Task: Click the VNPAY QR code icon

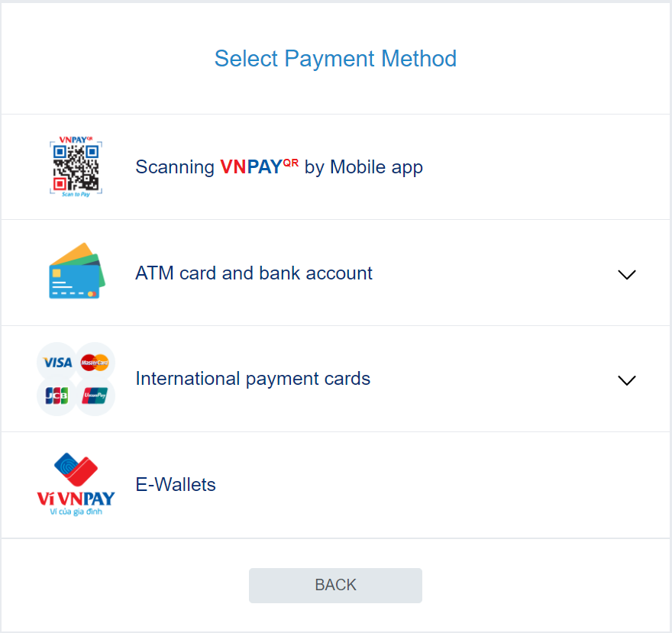Action: click(x=76, y=166)
